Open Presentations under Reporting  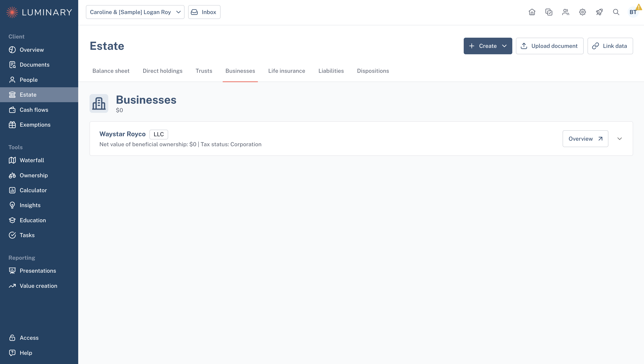[39, 271]
